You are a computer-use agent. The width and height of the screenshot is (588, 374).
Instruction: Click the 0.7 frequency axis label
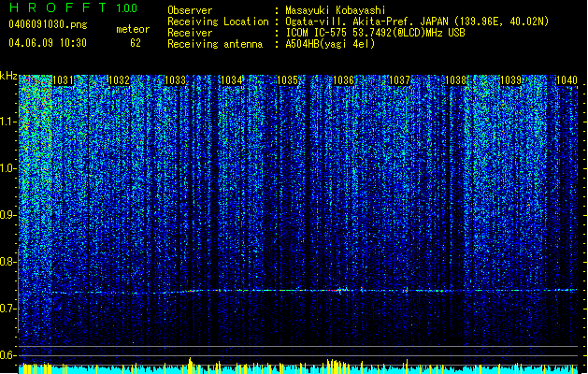coord(8,309)
